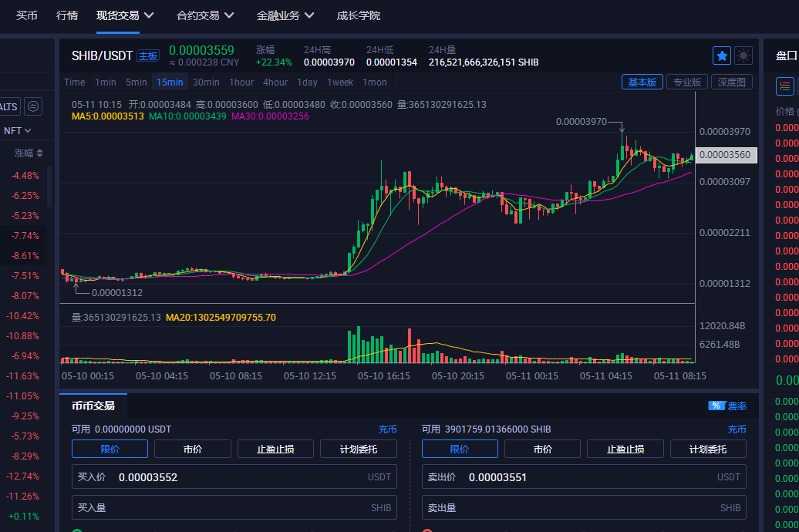Switch theme with the sun icon
This screenshot has width=799, height=532.
coord(743,56)
